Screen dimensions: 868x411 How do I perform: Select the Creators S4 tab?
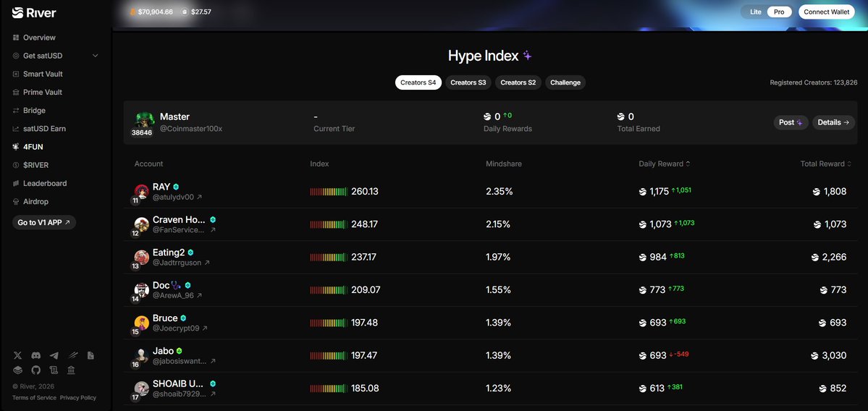pyautogui.click(x=418, y=82)
